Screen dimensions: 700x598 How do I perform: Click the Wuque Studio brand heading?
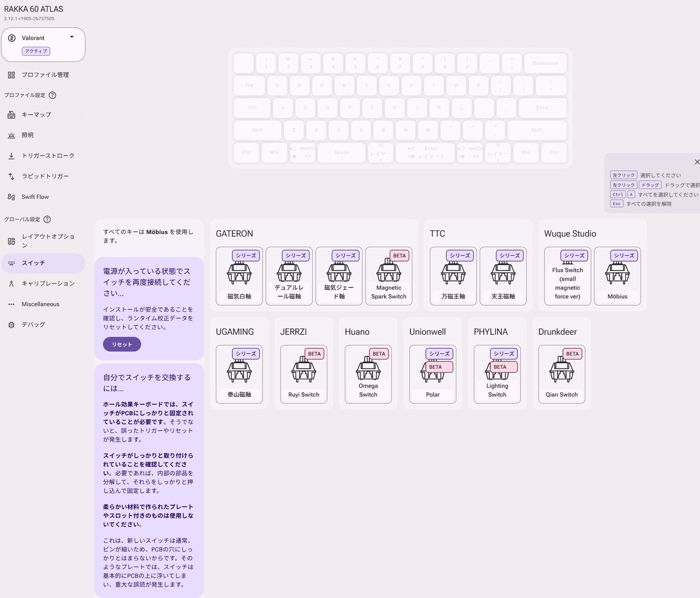[x=570, y=234]
